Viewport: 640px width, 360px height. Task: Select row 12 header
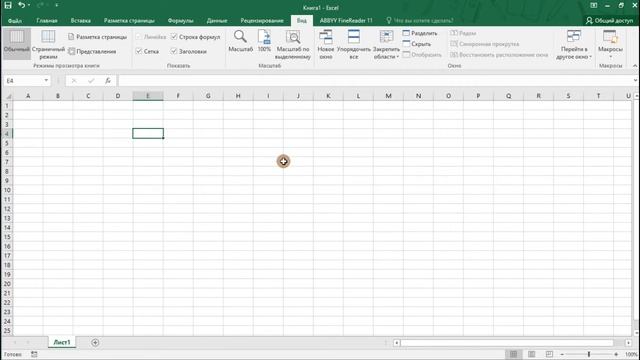7,209
